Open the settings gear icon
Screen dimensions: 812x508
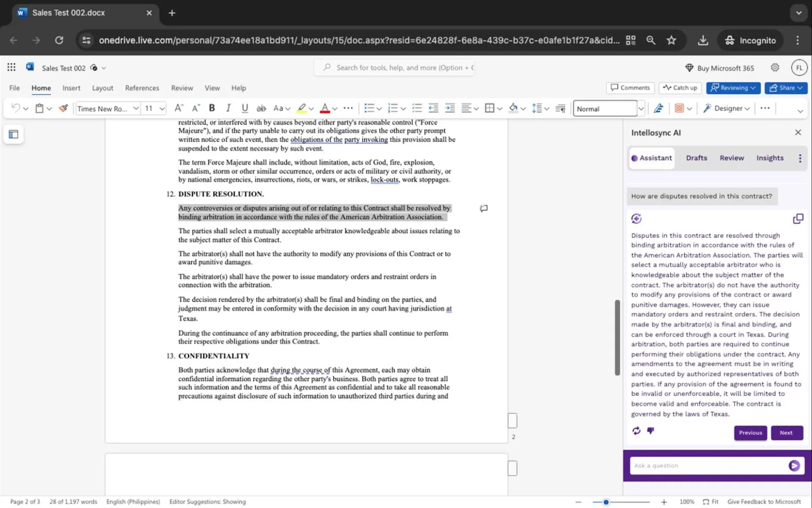coord(775,68)
